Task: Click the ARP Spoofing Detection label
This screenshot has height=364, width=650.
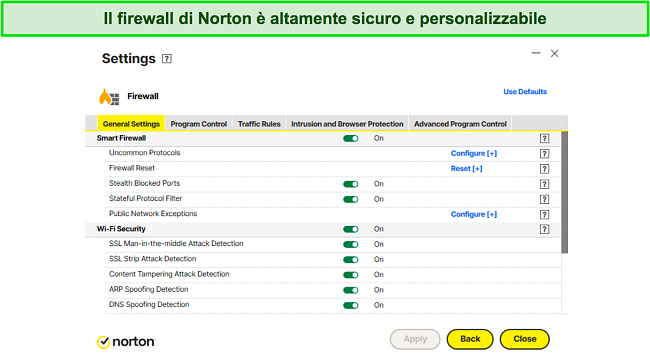Action: 148,289
